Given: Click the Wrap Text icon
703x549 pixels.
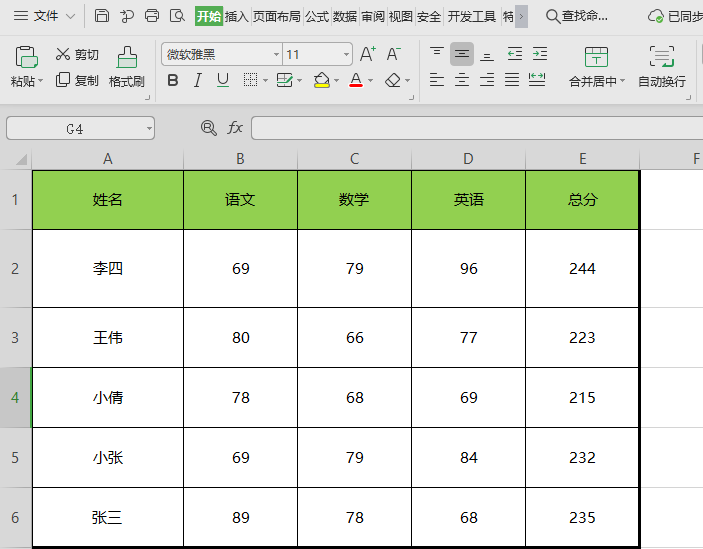Looking at the screenshot, I should point(661,57).
